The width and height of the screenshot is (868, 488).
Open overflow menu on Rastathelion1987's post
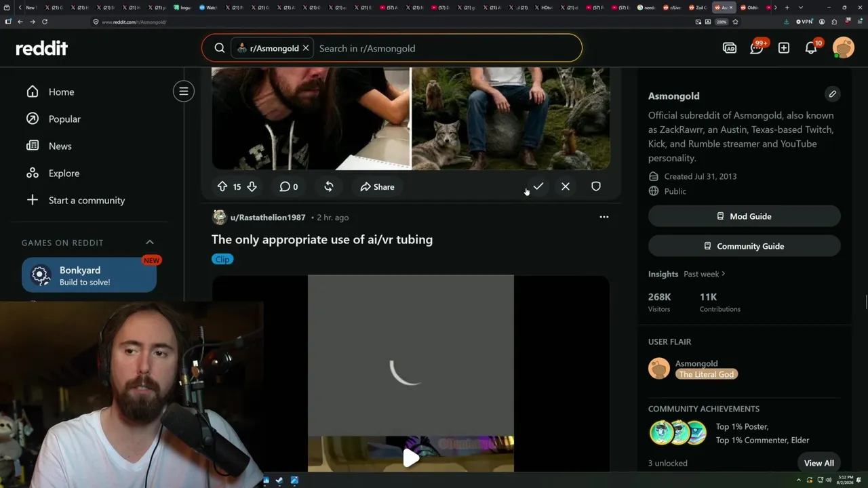(604, 217)
